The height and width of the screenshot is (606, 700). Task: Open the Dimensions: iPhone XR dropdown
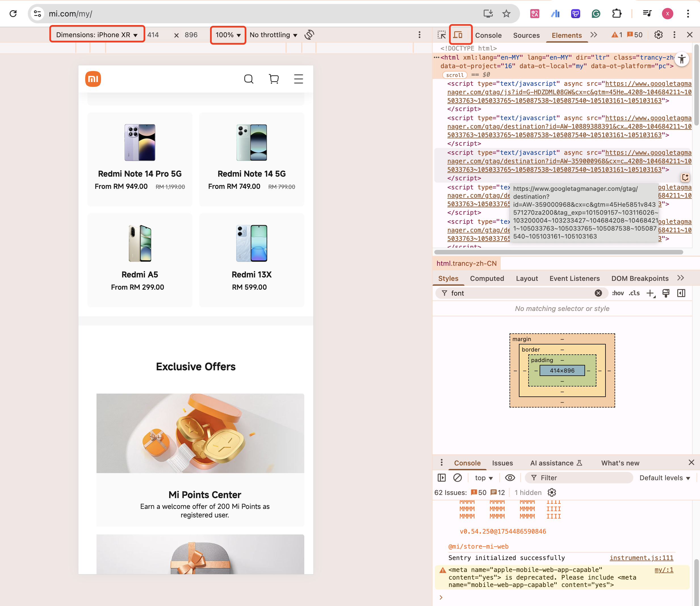pos(97,34)
